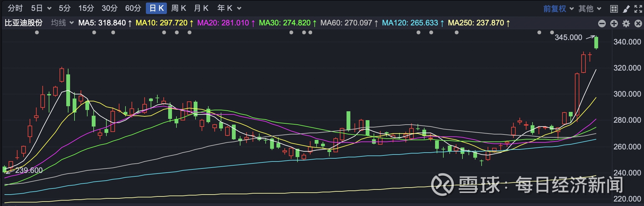This screenshot has height=206, width=644.
Task: Open the 其他 options dropdown
Action: point(590,9)
